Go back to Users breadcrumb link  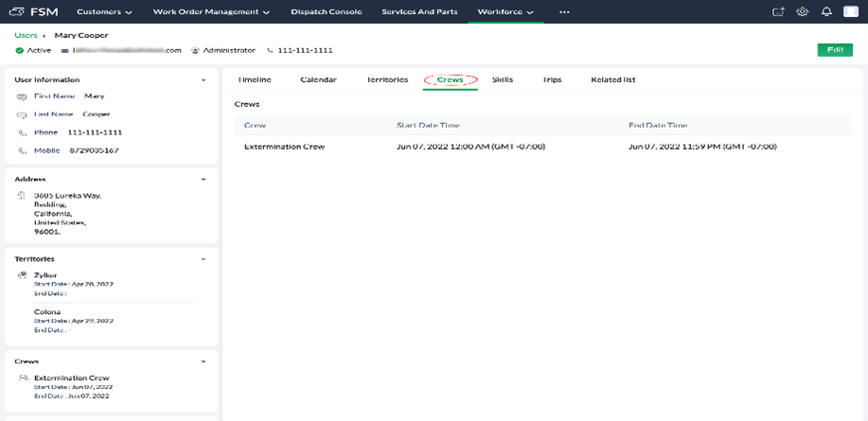(26, 35)
